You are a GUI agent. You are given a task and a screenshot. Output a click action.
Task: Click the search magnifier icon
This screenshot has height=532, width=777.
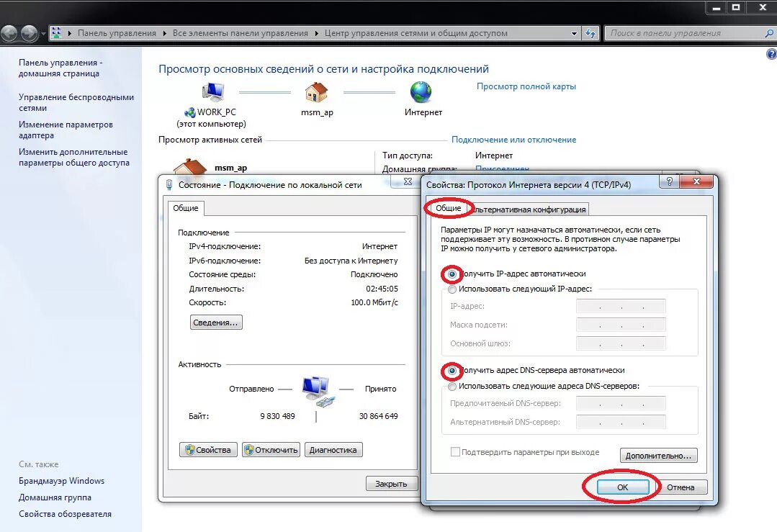tap(768, 33)
